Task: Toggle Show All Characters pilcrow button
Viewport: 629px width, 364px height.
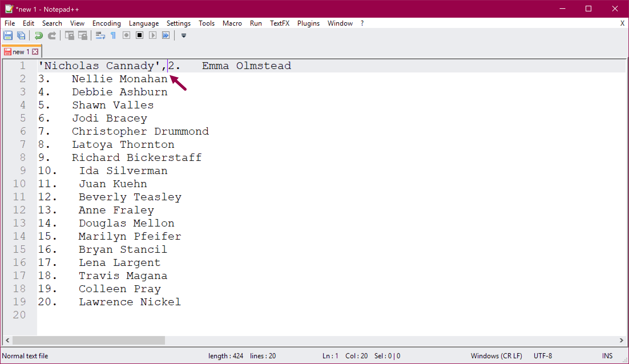Action: tap(113, 35)
